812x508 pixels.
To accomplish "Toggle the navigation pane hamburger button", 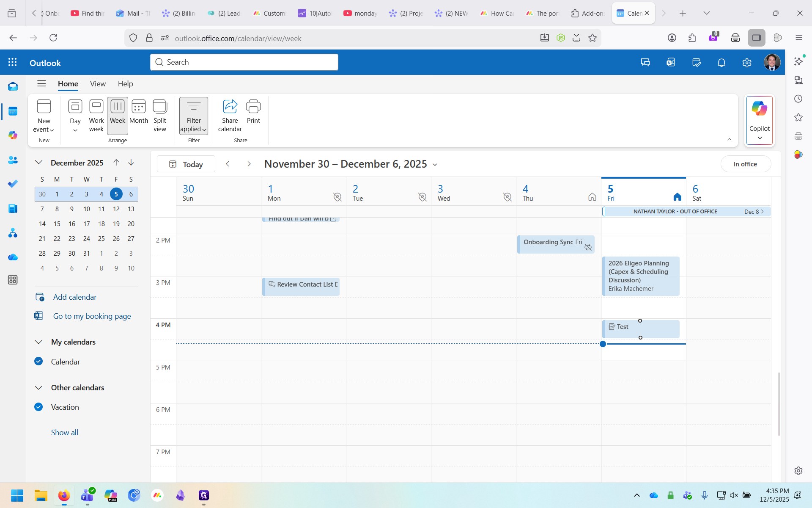I will 41,83.
